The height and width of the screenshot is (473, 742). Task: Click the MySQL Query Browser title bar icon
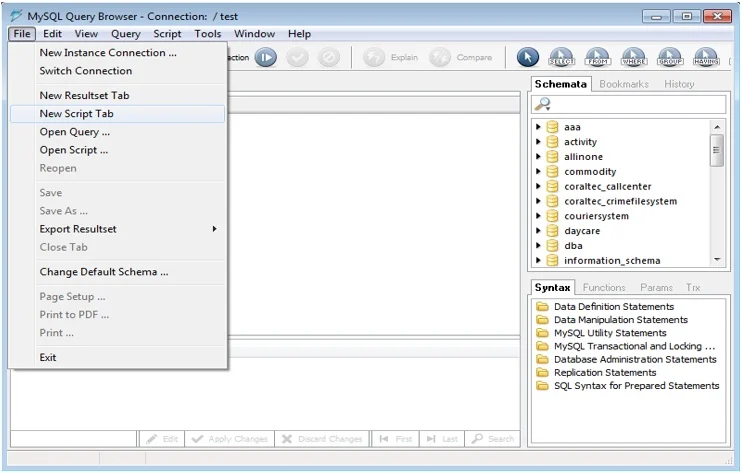pyautogui.click(x=16, y=16)
